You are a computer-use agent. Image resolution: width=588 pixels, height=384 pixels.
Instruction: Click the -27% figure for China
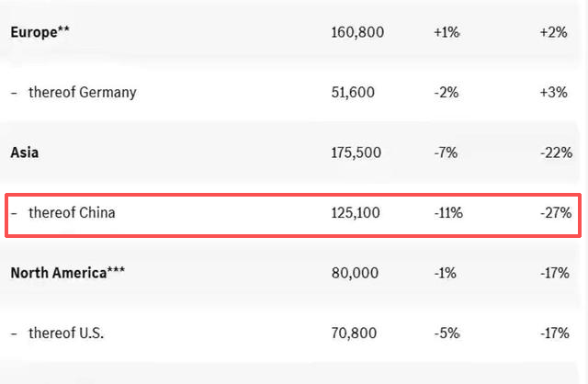click(557, 213)
